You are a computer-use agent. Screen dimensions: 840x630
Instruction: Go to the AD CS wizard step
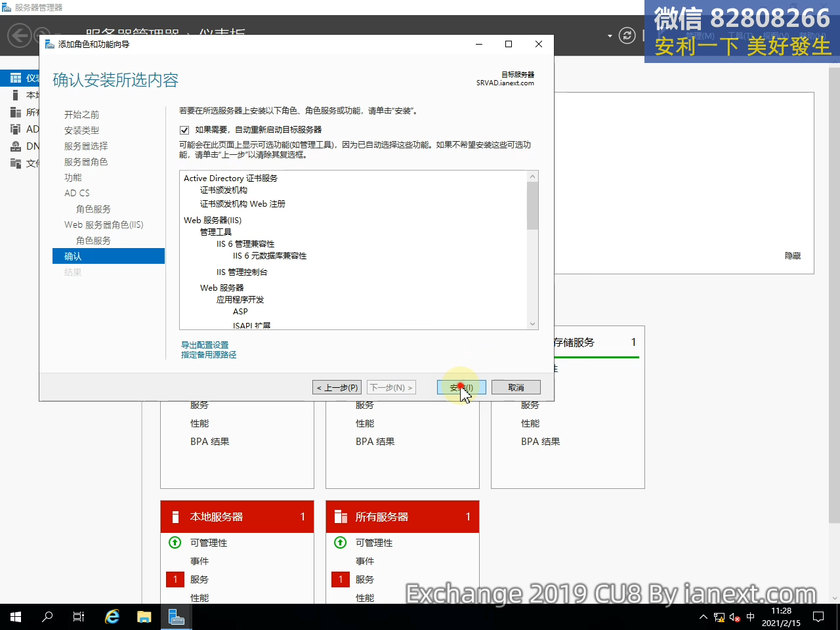[77, 194]
